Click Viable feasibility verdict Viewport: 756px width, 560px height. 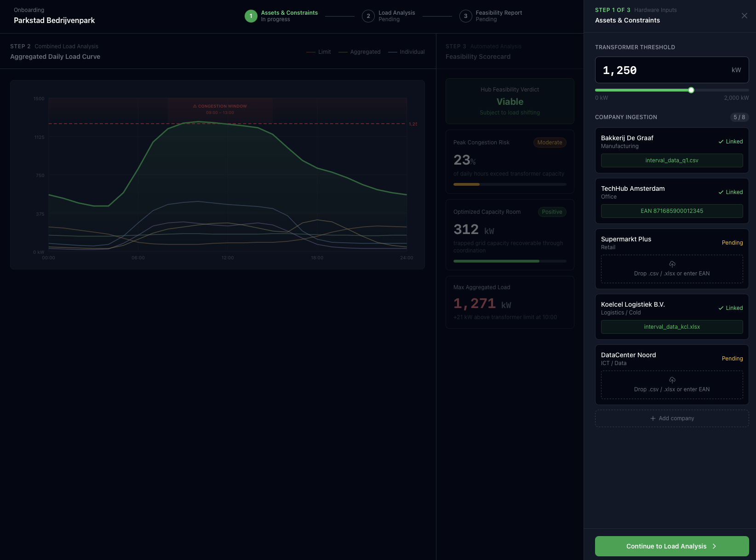510,102
